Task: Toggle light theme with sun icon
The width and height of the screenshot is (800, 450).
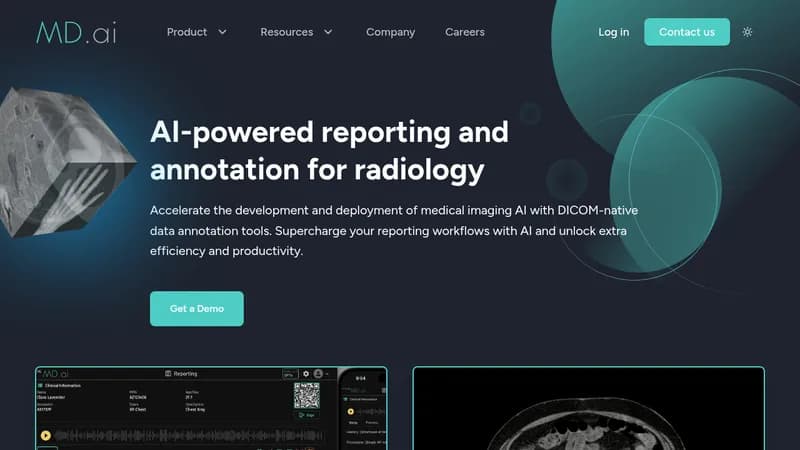Action: pyautogui.click(x=747, y=32)
